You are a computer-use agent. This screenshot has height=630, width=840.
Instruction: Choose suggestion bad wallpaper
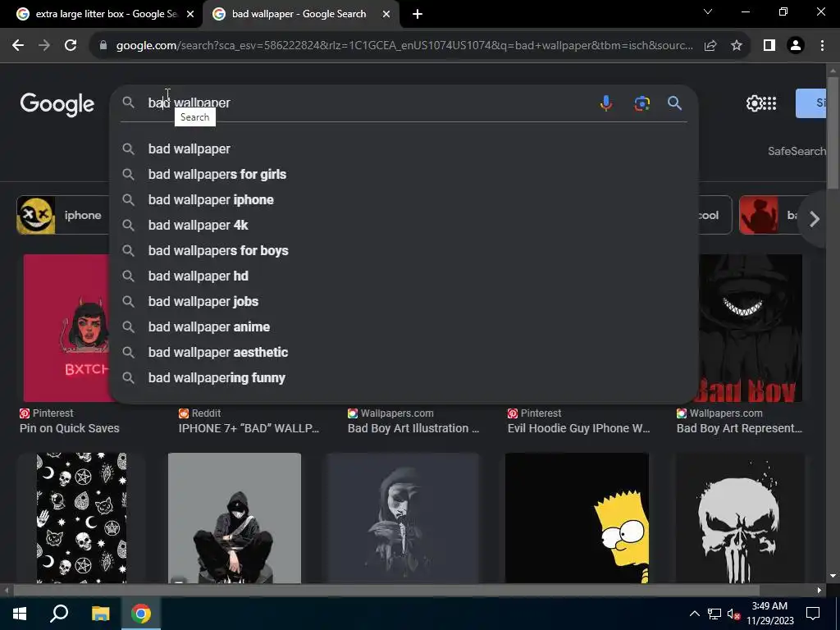click(404, 149)
